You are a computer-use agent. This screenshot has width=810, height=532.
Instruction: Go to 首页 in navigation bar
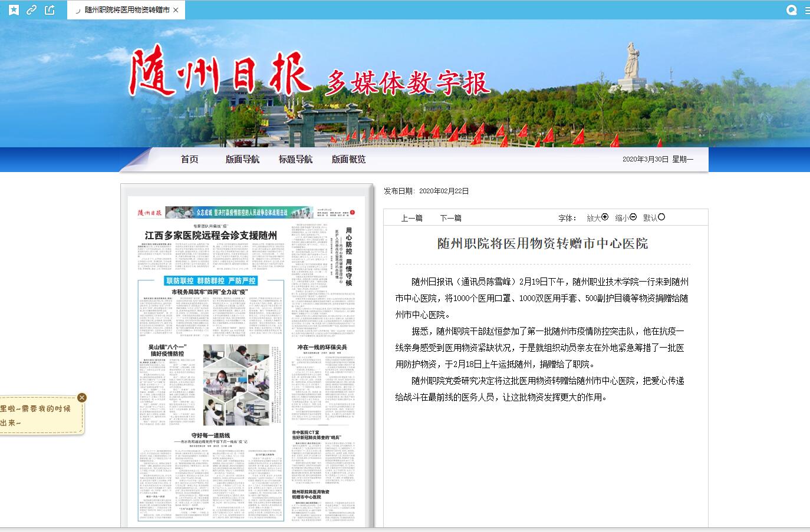tap(189, 159)
